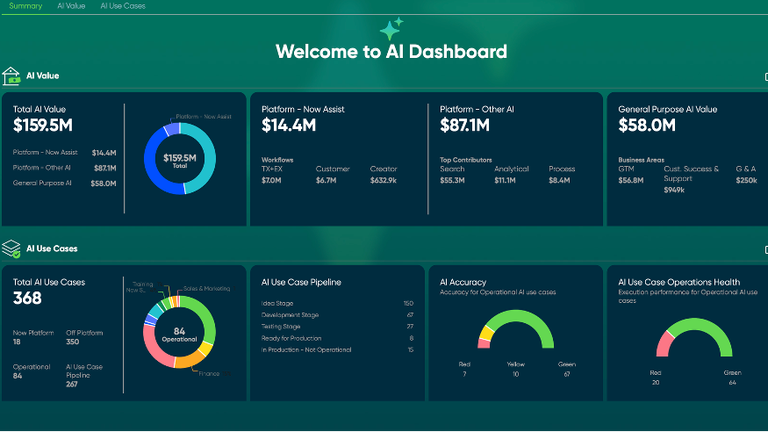Click the "AI Value" section heading
The height and width of the screenshot is (432, 768).
[43, 76]
